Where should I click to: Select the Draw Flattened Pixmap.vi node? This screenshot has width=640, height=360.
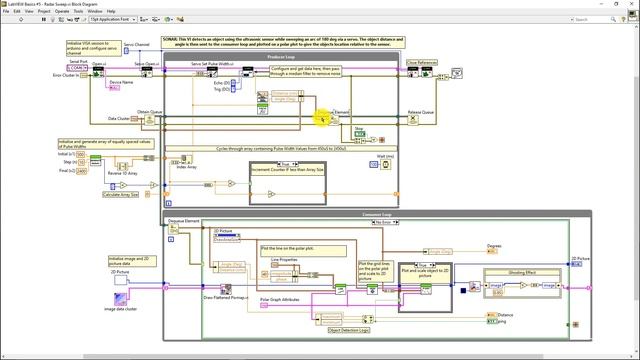click(226, 289)
